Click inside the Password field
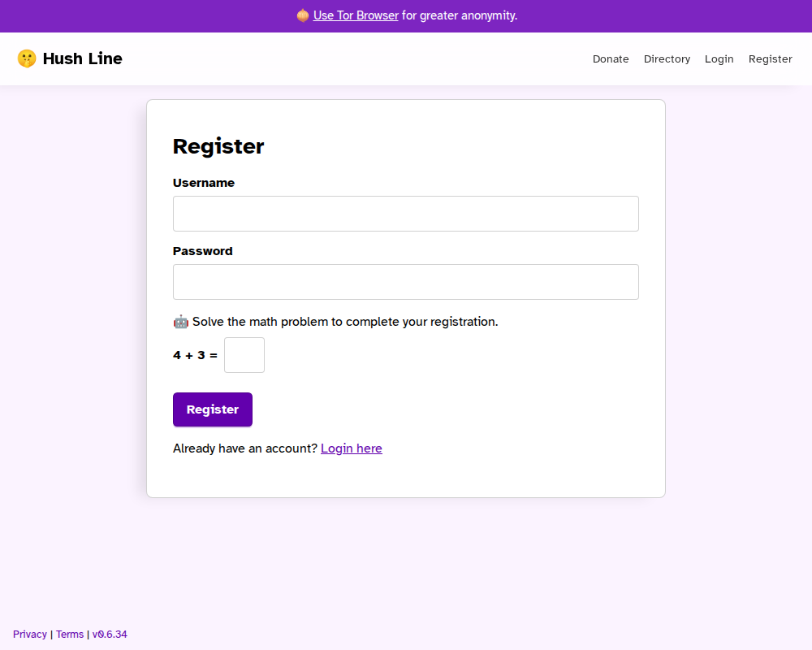The image size is (812, 650). point(405,281)
